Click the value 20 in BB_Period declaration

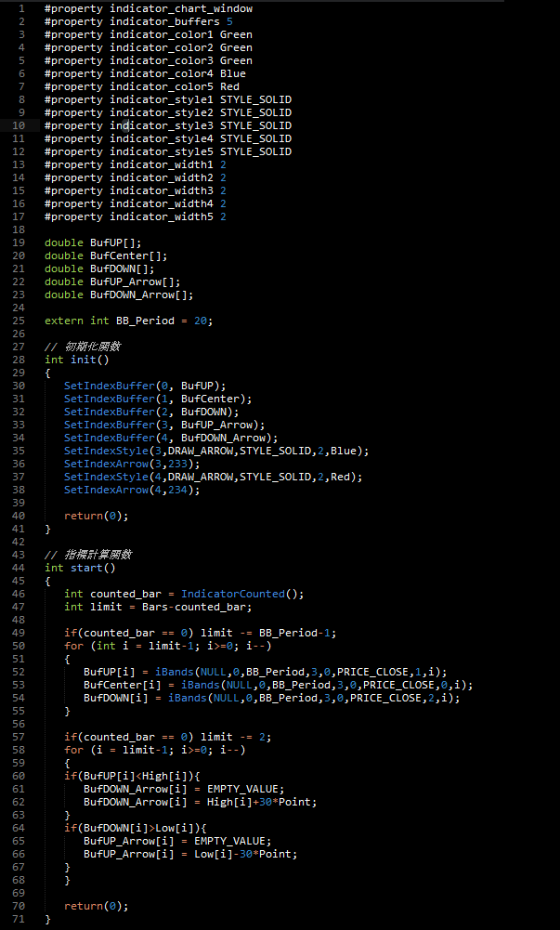[201, 321]
